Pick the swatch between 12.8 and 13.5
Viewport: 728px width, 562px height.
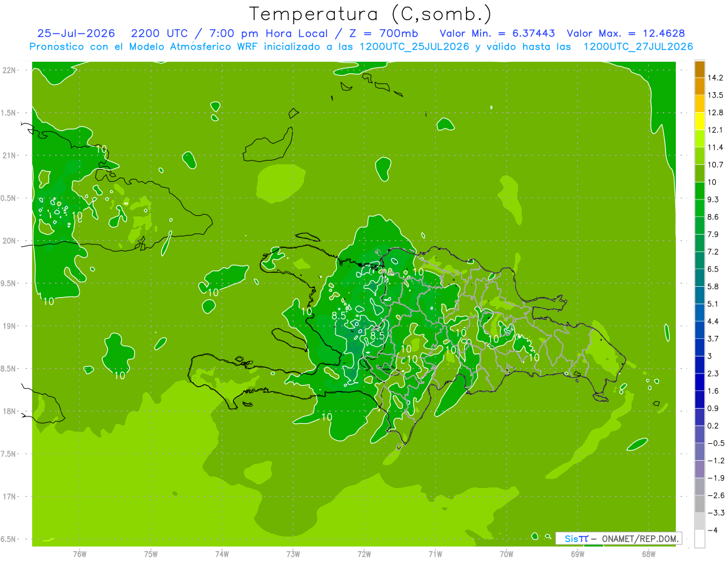point(699,104)
